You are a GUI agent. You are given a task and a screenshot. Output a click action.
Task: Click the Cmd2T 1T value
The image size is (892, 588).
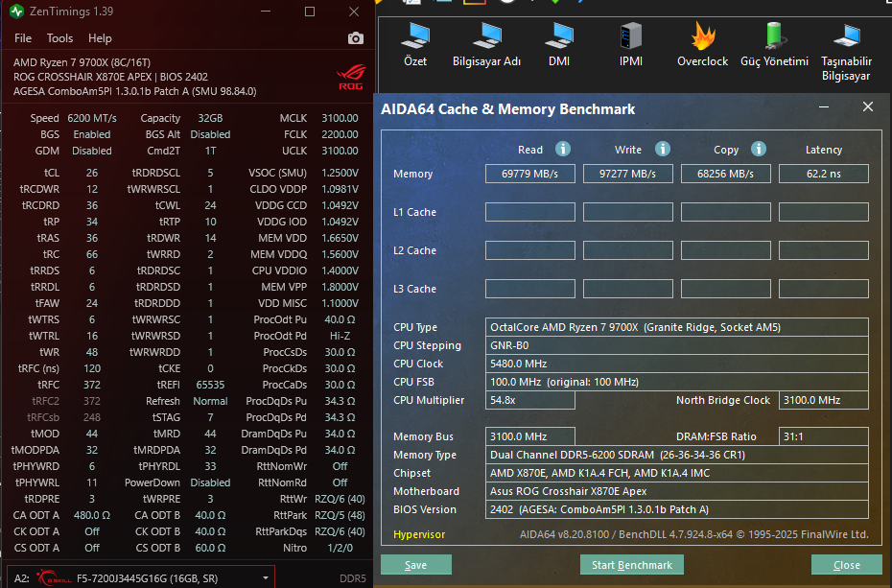click(210, 151)
